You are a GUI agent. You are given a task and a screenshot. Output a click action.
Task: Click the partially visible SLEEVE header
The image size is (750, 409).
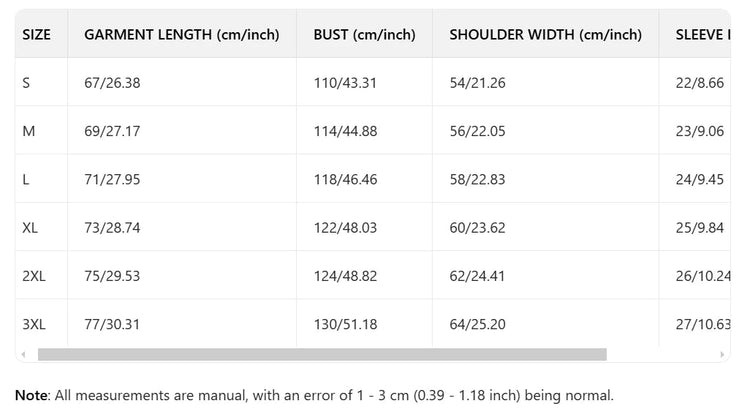point(703,34)
